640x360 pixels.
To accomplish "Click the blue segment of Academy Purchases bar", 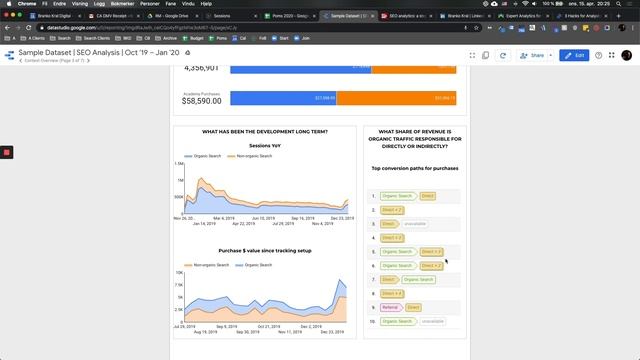I will click(x=283, y=98).
